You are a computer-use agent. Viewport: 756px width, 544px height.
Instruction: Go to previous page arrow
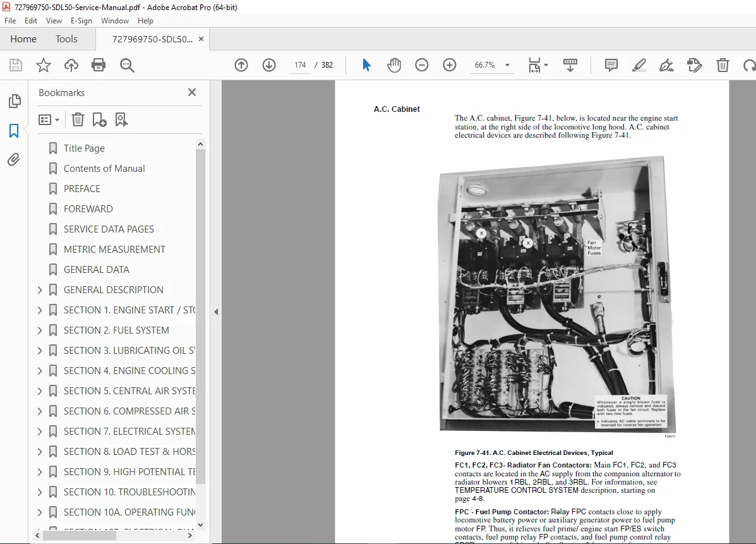click(x=241, y=65)
